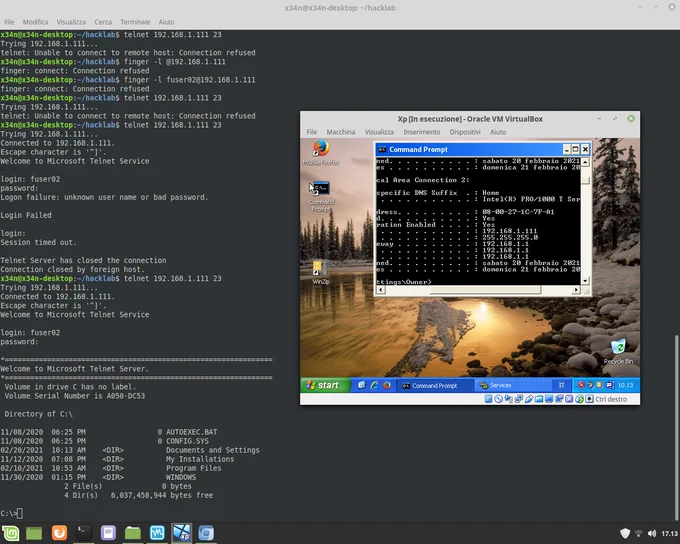This screenshot has height=544, width=680.
Task: Click the C:\> prompt line in terminal
Action: 11,514
